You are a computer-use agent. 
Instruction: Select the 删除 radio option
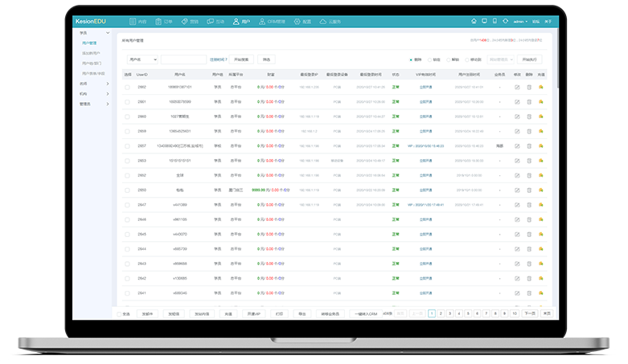tap(412, 59)
